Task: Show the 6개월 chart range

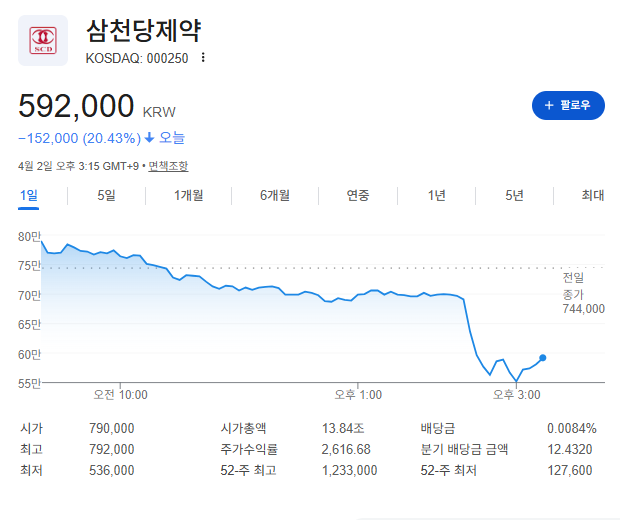Action: pos(275,195)
